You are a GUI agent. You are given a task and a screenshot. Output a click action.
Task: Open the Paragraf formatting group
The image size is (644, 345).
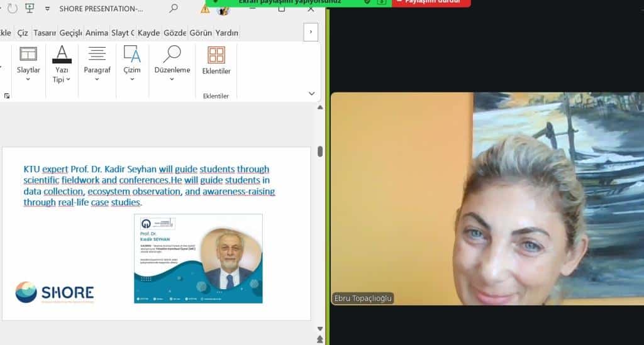click(97, 65)
